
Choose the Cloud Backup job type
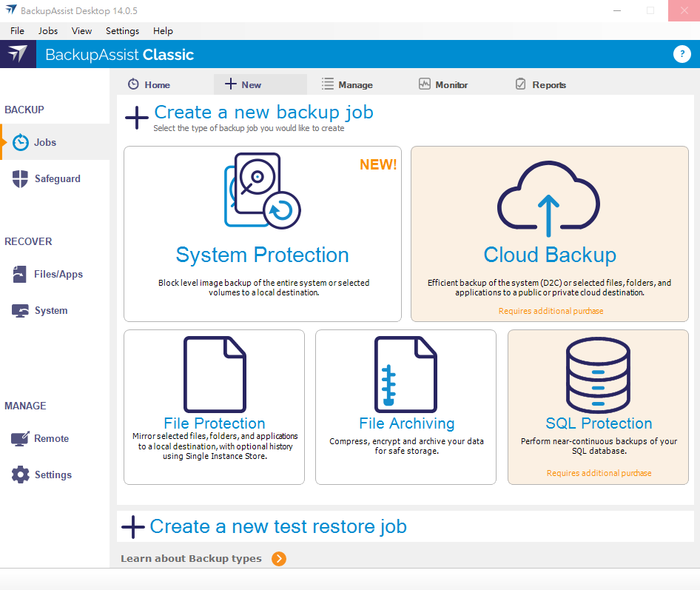[x=550, y=234]
